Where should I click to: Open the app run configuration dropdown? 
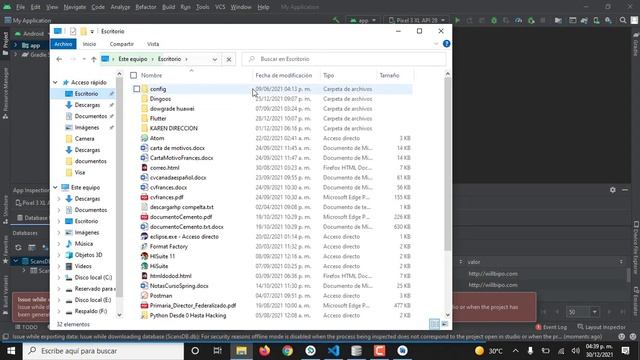[x=363, y=20]
